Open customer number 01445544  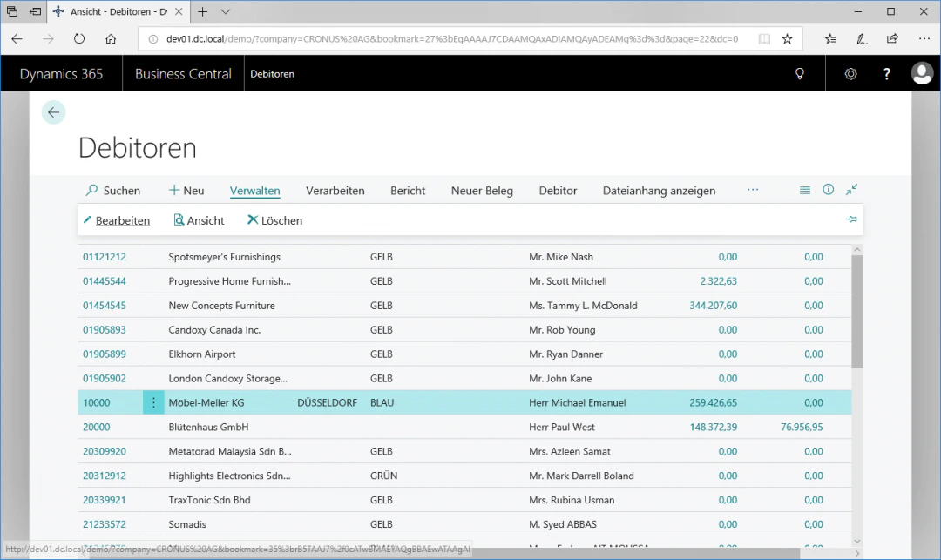(x=105, y=281)
